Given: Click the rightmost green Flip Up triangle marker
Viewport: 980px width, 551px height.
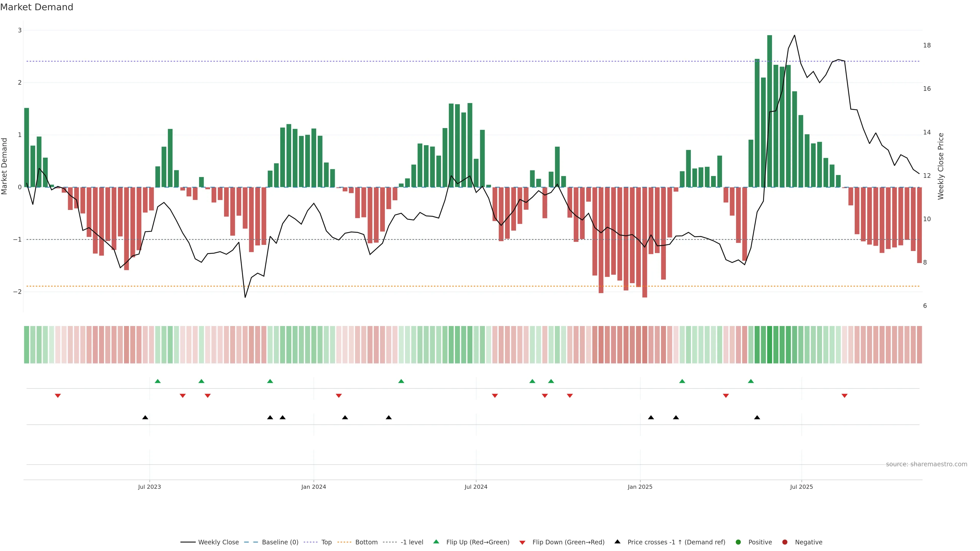Looking at the screenshot, I should (751, 381).
